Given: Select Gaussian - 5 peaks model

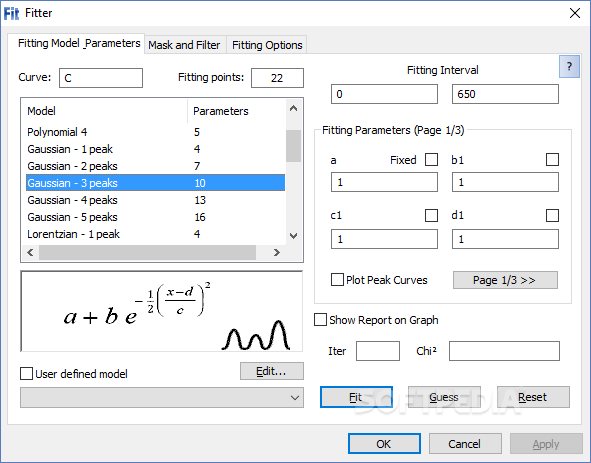Looking at the screenshot, I should 155,217.
